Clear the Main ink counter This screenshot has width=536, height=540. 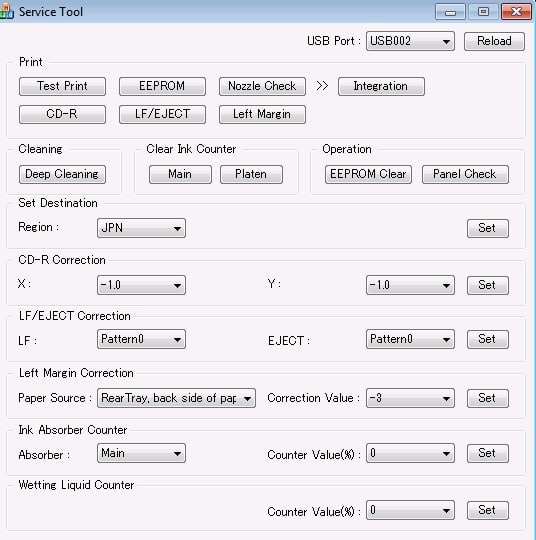click(x=180, y=174)
